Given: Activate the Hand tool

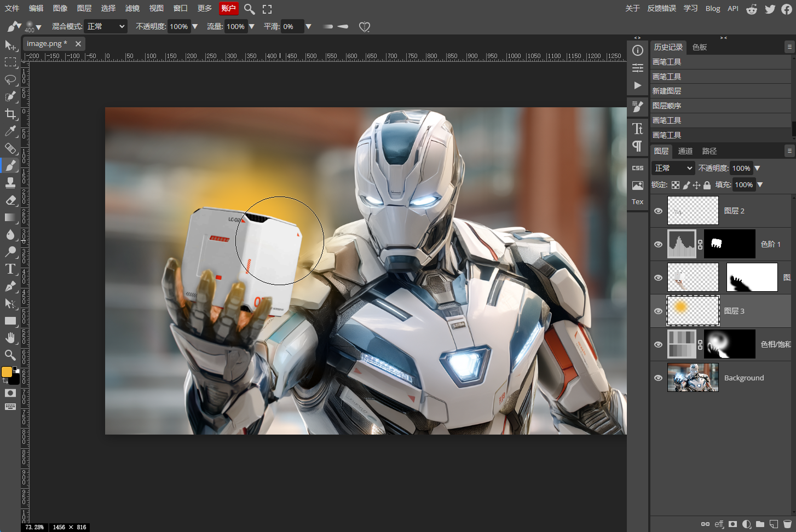Looking at the screenshot, I should click(x=10, y=338).
